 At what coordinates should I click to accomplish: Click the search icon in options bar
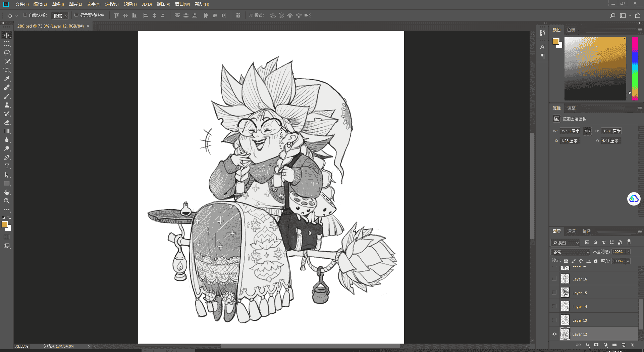tap(612, 15)
